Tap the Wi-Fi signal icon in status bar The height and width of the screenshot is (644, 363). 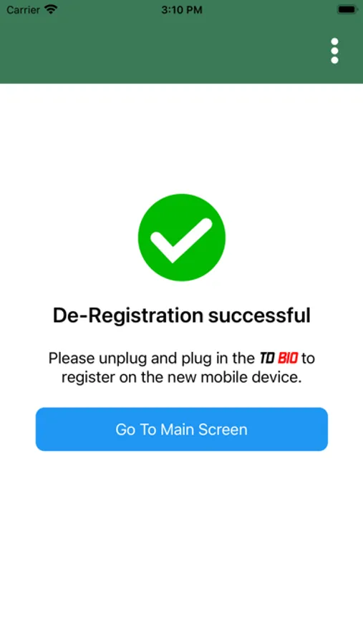[51, 9]
